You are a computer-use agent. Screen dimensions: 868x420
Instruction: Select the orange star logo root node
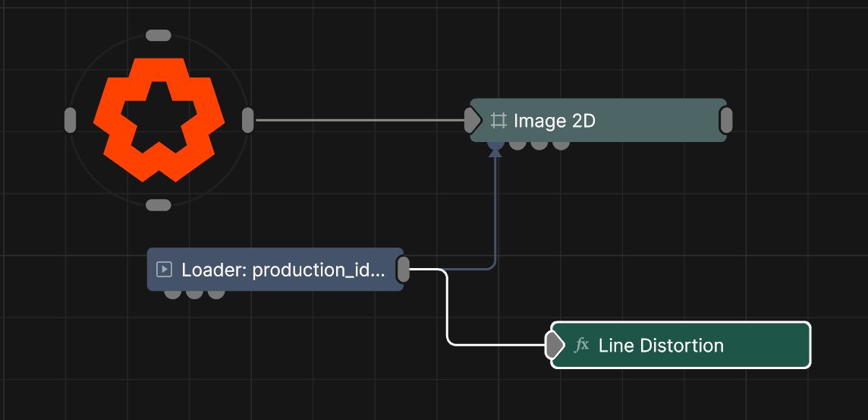(159, 120)
